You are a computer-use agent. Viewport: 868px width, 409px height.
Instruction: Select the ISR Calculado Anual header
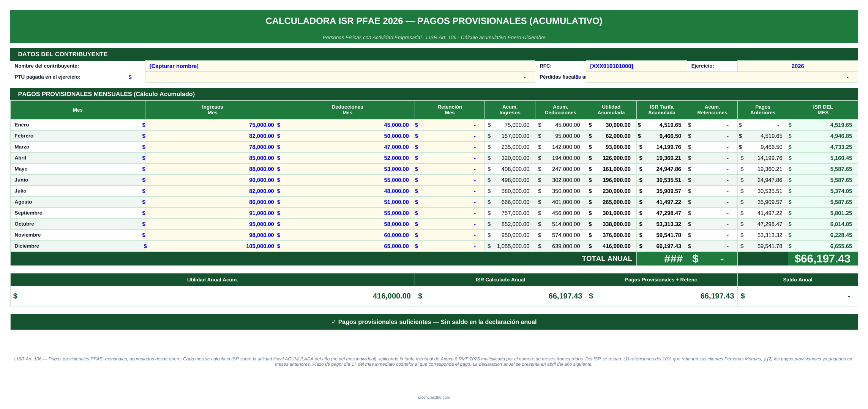[500, 280]
